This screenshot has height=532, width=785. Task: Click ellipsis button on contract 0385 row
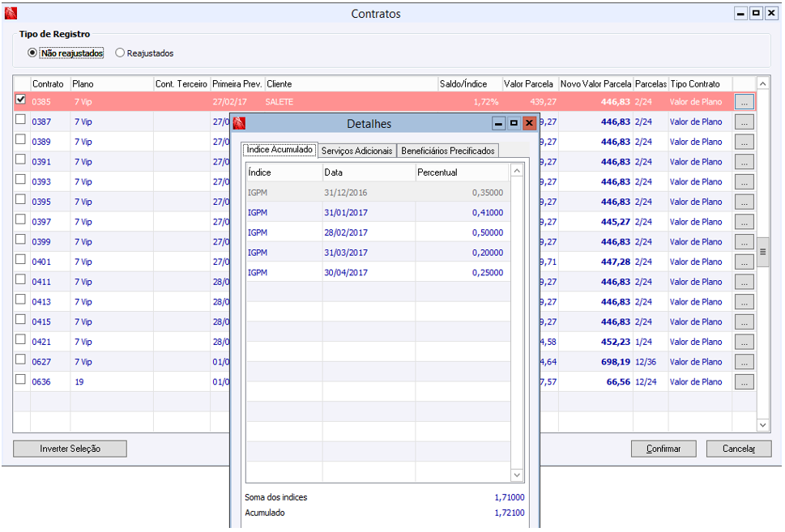pyautogui.click(x=744, y=102)
